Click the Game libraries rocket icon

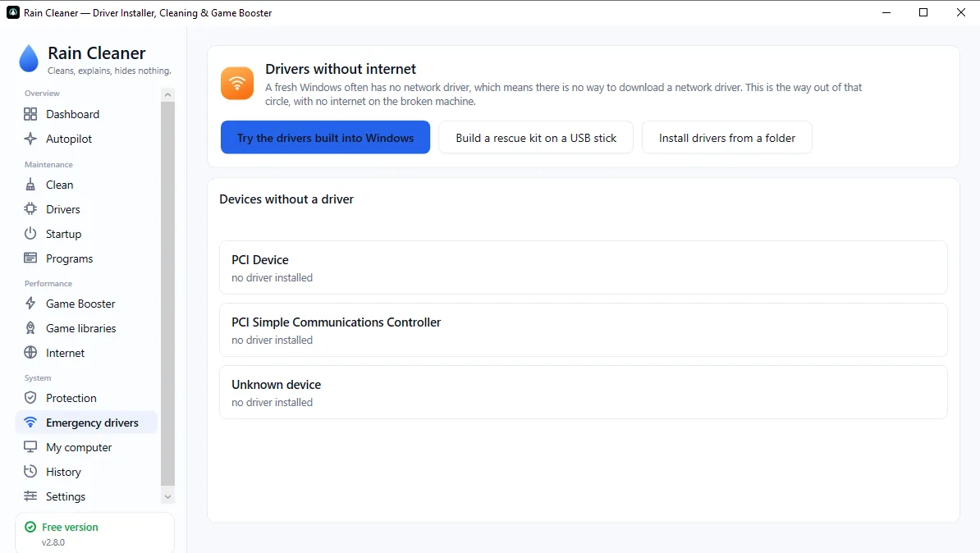pos(30,328)
